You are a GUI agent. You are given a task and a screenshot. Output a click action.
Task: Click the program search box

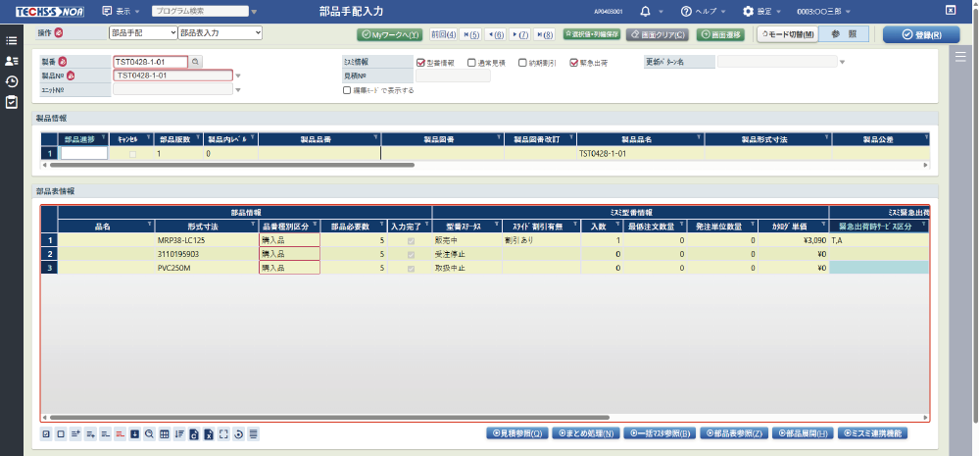tap(200, 11)
